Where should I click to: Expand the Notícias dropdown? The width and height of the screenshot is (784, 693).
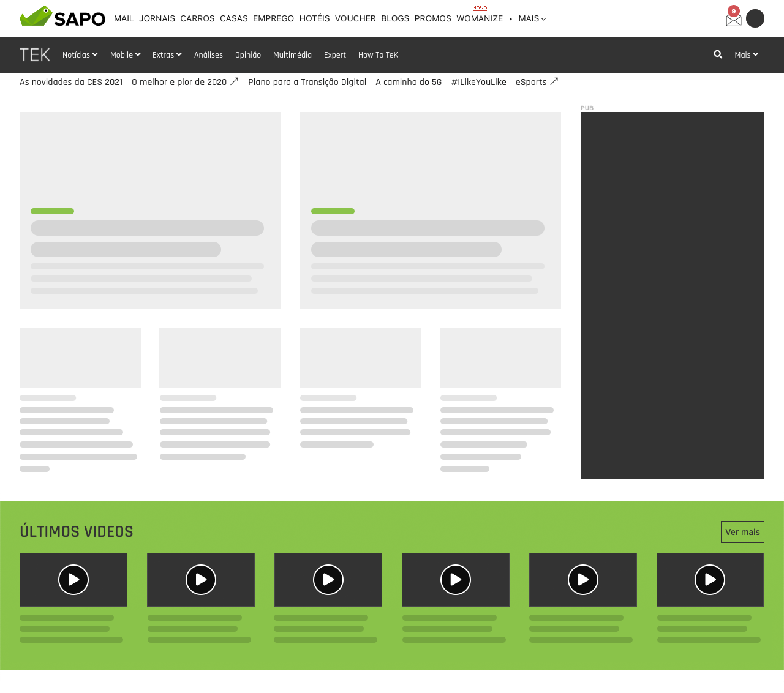(x=80, y=54)
